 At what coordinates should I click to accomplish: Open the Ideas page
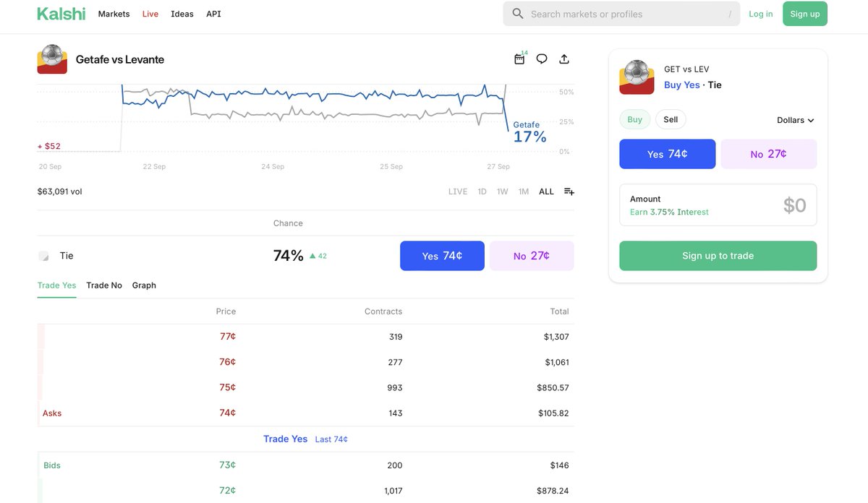pyautogui.click(x=182, y=14)
